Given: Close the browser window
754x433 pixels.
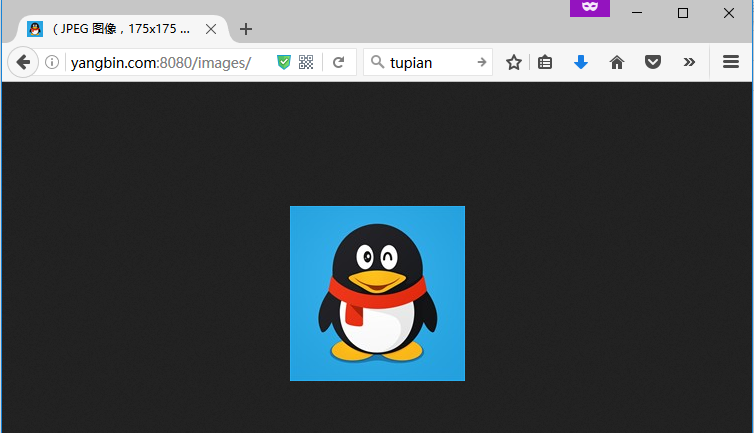Looking at the screenshot, I should (x=729, y=13).
